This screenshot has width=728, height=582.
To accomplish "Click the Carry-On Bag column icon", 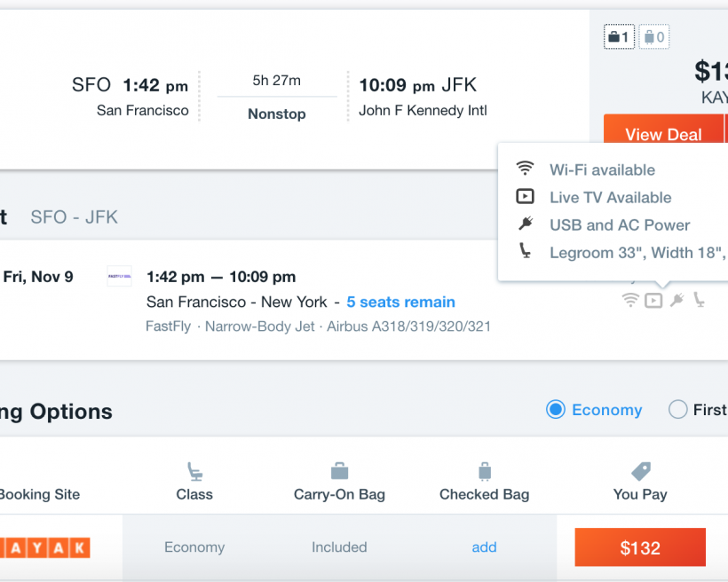I will click(x=339, y=470).
